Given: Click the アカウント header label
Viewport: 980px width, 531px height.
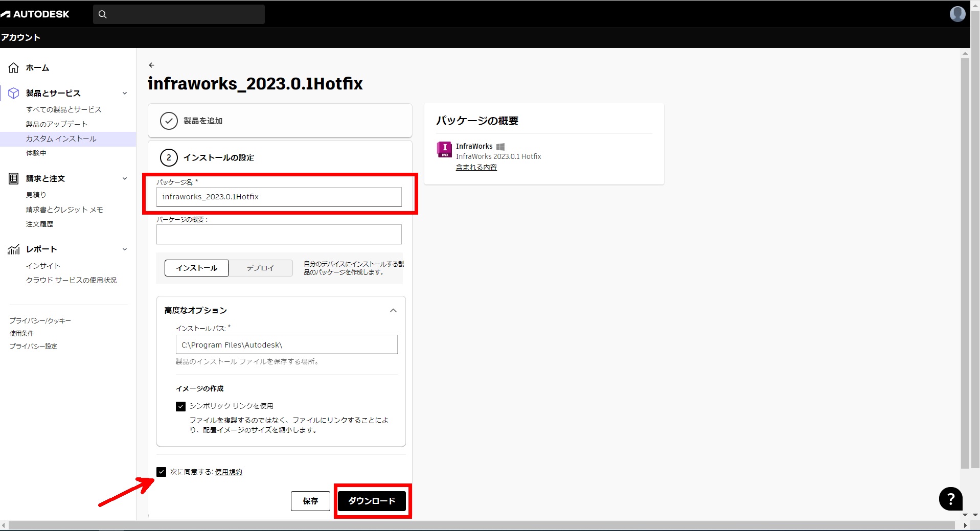Looking at the screenshot, I should pos(20,37).
